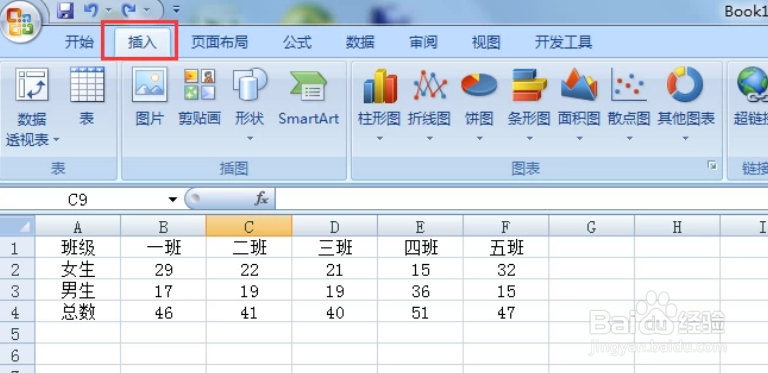The height and width of the screenshot is (373, 768).
Task: Select cell with value 32
Action: tap(506, 269)
